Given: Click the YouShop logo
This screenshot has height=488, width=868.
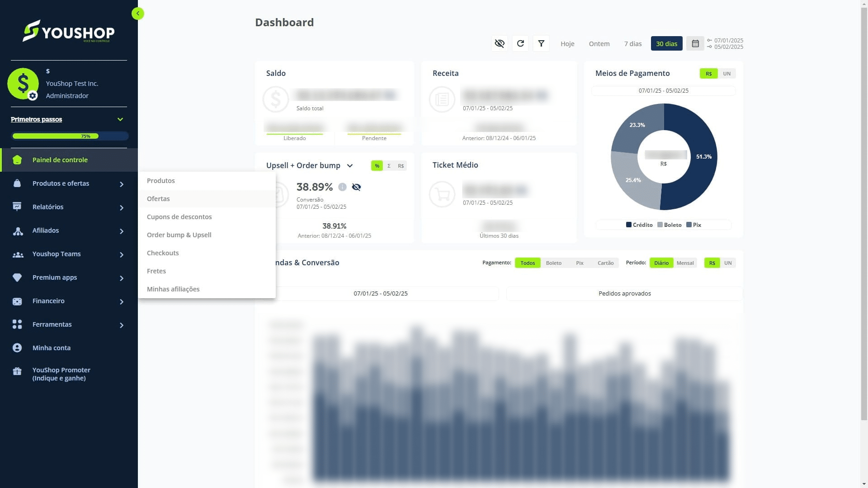Looking at the screenshot, I should tap(69, 31).
